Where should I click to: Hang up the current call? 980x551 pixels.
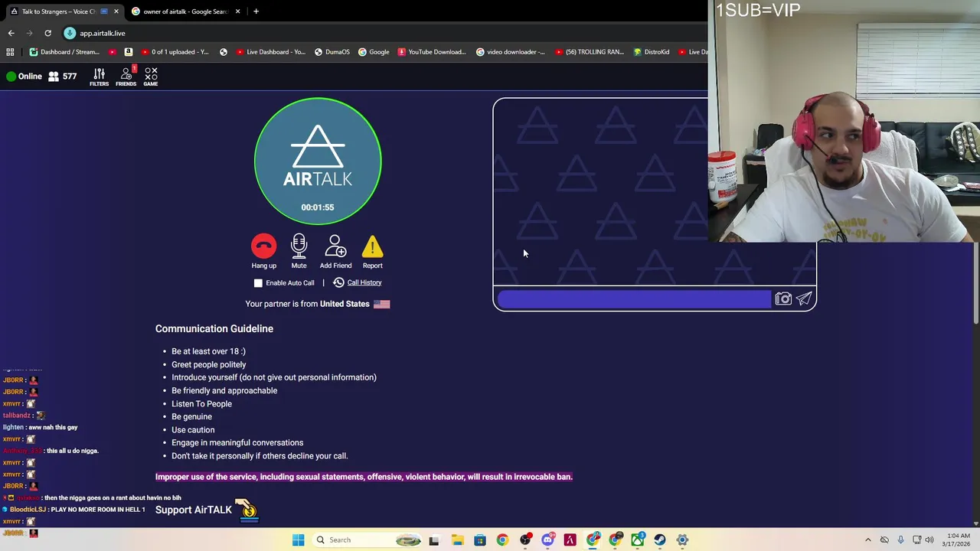(263, 252)
